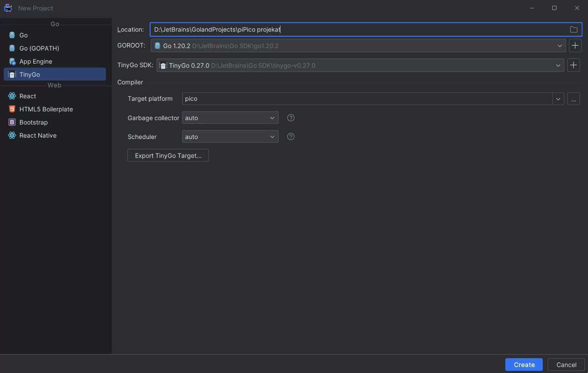
Task: Select Go project type
Action: click(x=55, y=35)
